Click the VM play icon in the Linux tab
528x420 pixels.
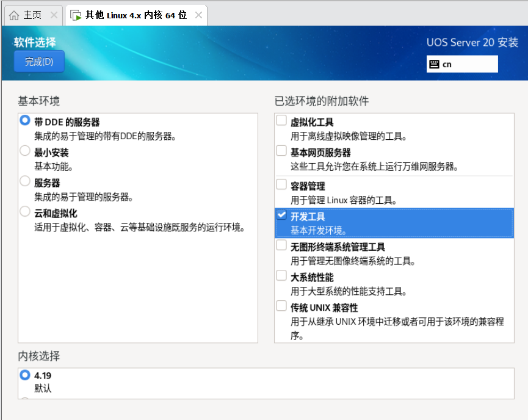76,15
